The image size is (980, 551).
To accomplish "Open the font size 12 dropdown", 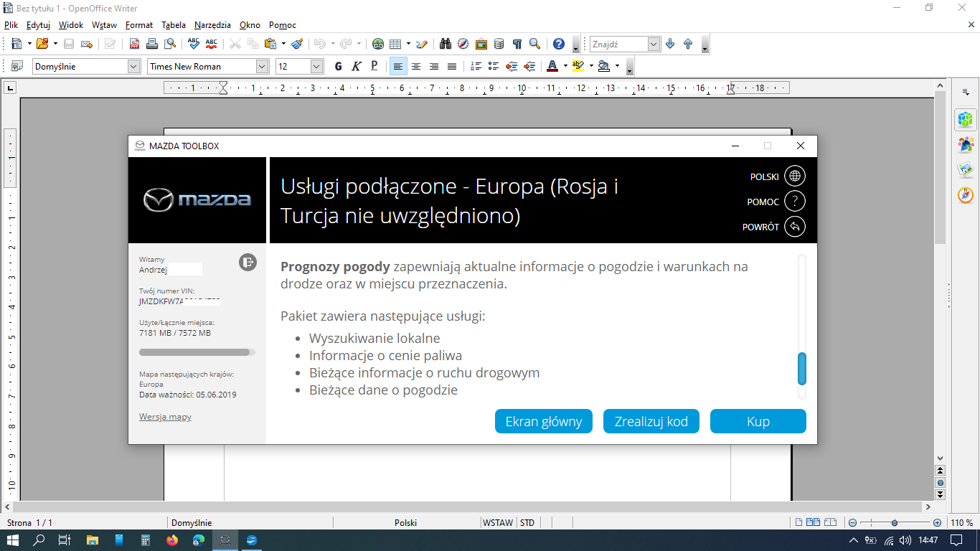I will point(316,66).
